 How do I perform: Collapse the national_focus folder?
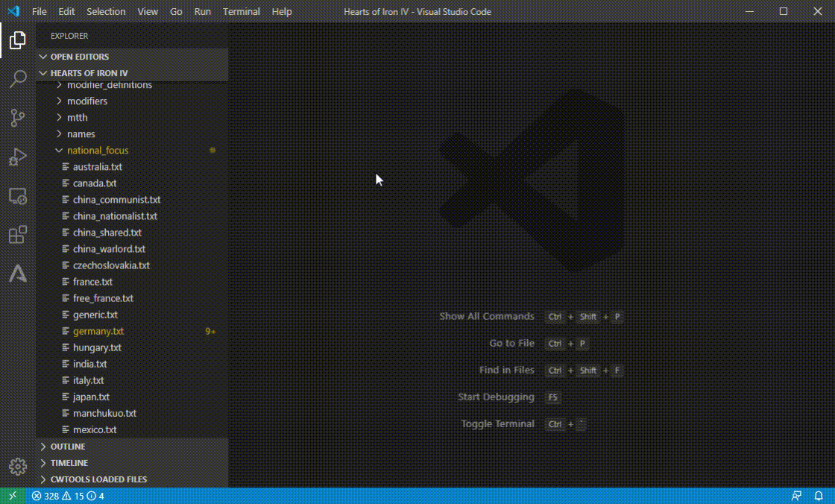point(132,151)
